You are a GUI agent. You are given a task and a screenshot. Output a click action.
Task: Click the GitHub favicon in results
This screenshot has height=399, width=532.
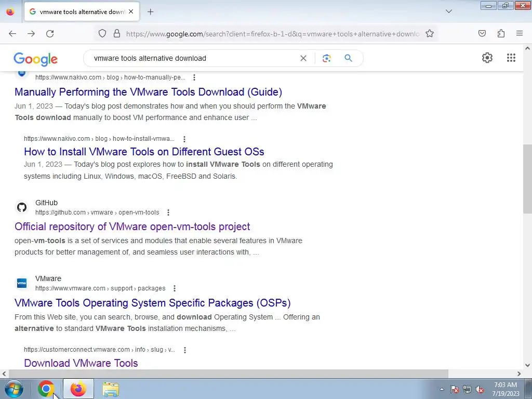22,207
